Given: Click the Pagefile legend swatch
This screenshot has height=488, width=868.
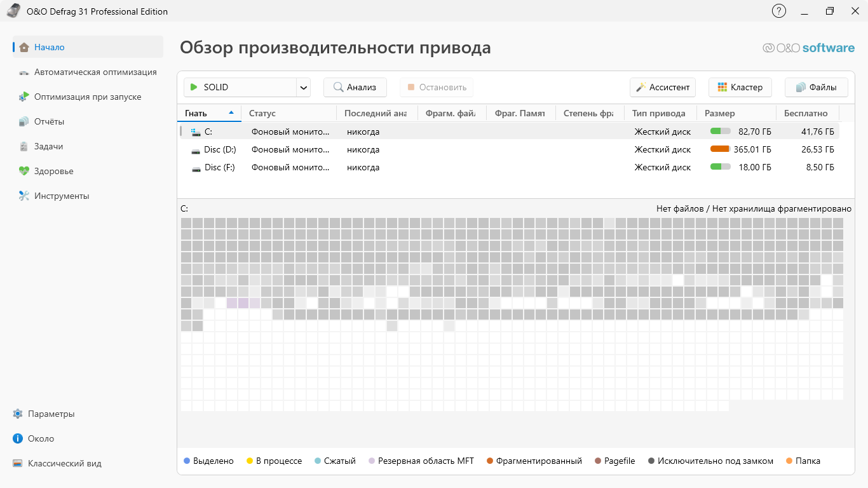Looking at the screenshot, I should (x=598, y=461).
